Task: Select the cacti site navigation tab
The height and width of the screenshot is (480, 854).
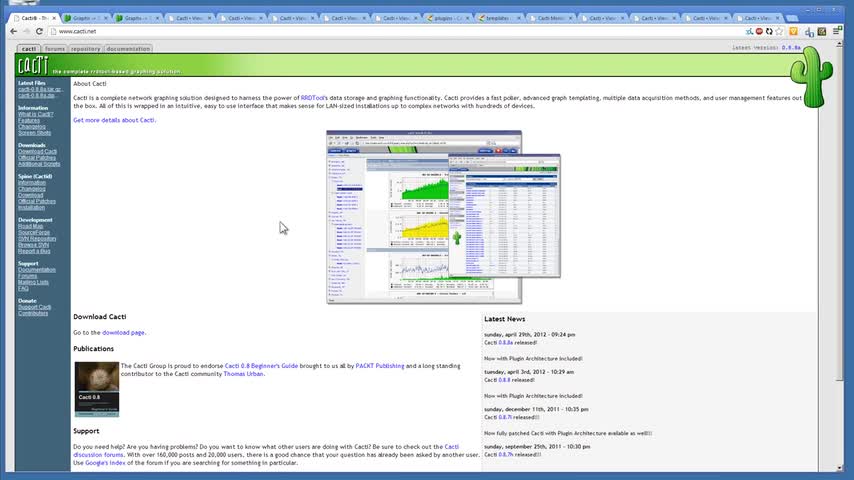Action: pyautogui.click(x=28, y=48)
